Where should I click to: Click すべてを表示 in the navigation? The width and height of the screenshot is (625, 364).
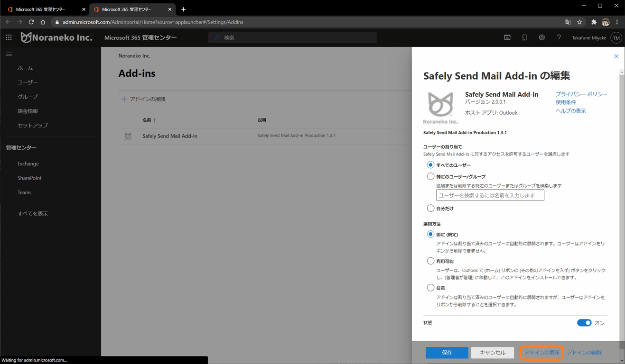coord(33,214)
